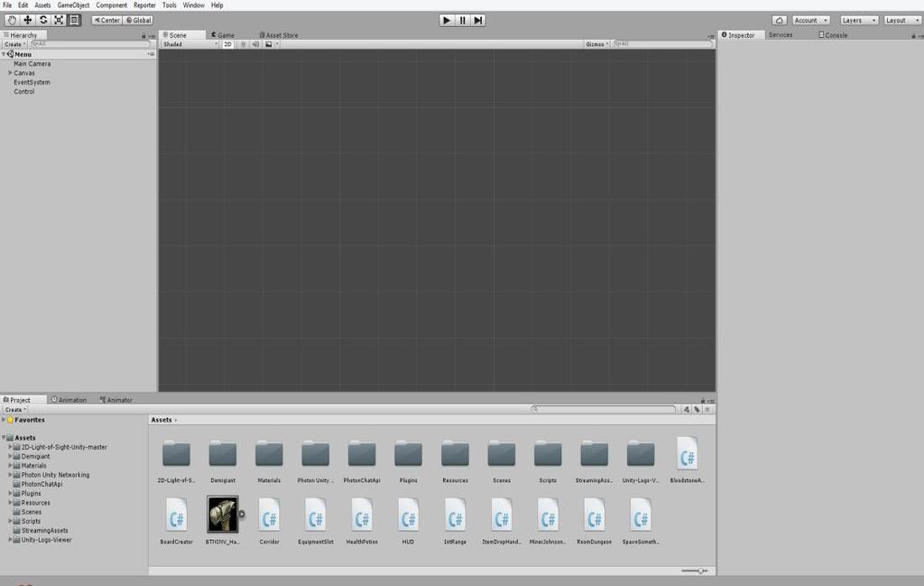
Task: Click the save search star icon
Action: coord(707,409)
